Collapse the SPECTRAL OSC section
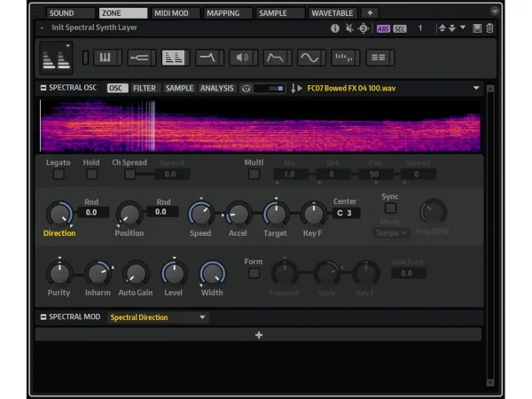Screen dimensions: 532x399 tap(43, 89)
